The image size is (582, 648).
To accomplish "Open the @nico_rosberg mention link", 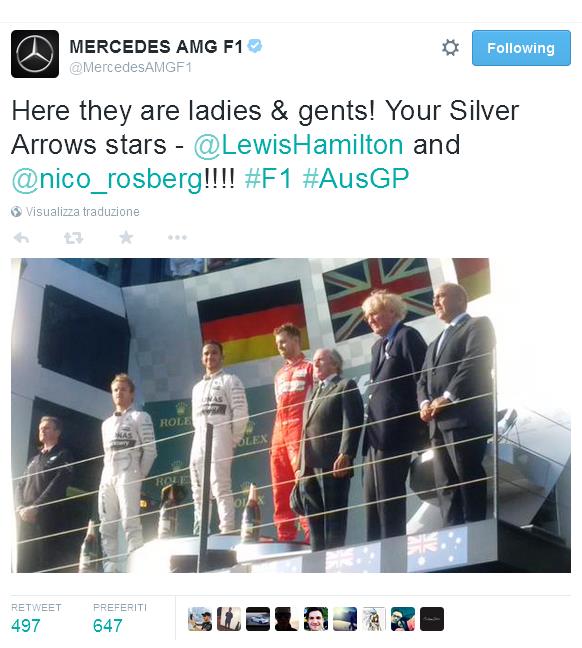I will click(107, 179).
